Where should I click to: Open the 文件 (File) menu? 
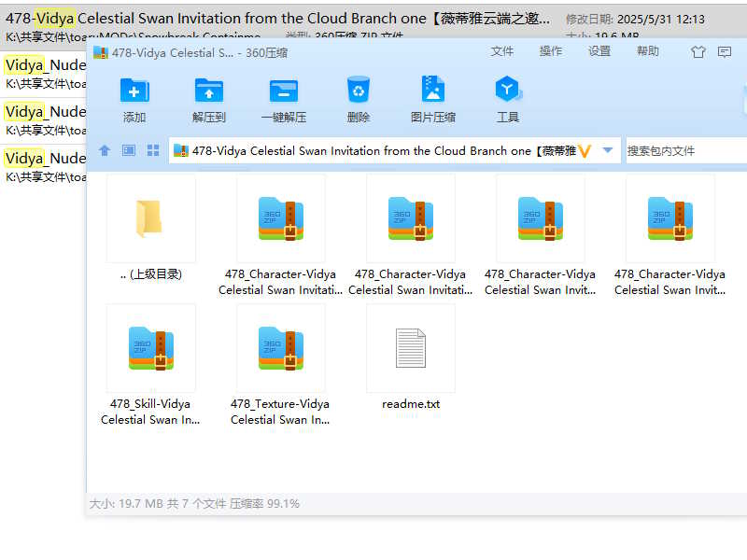502,52
